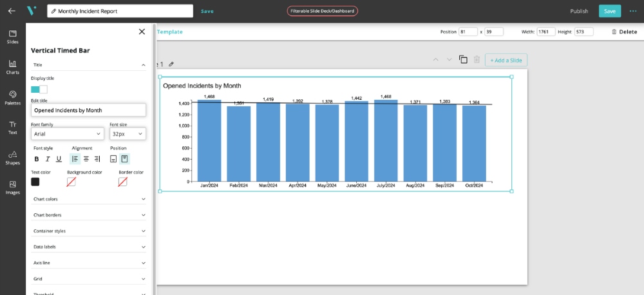Open the Font size dropdown

click(x=128, y=133)
